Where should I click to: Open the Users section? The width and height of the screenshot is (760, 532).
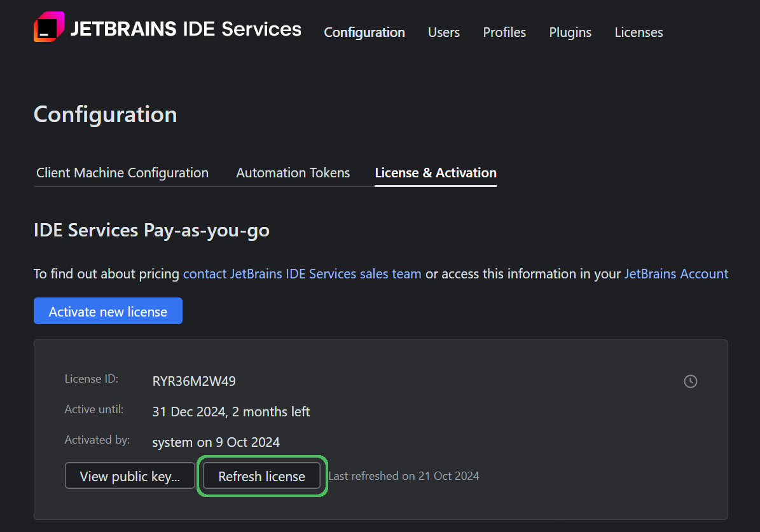point(443,32)
